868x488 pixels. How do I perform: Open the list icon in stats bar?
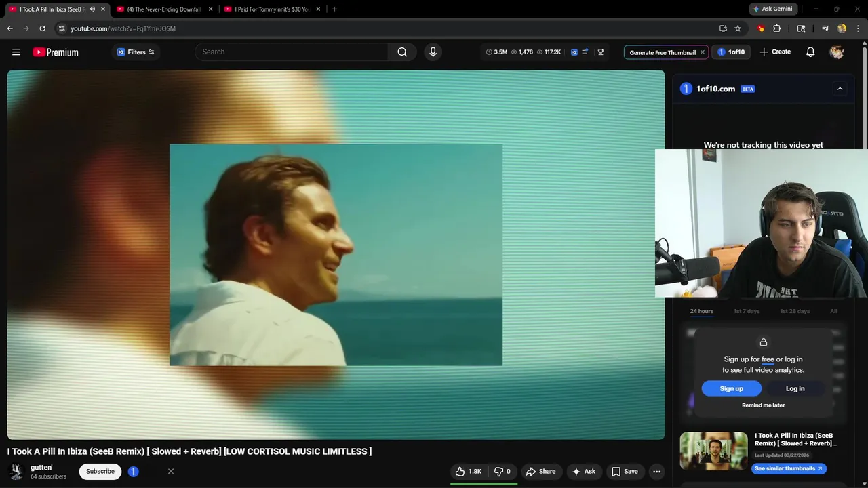pyautogui.click(x=585, y=52)
